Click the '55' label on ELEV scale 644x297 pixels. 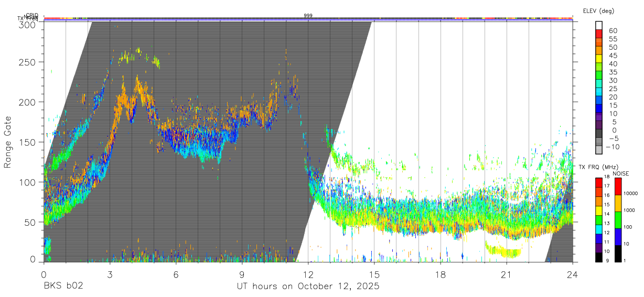[x=613, y=39]
